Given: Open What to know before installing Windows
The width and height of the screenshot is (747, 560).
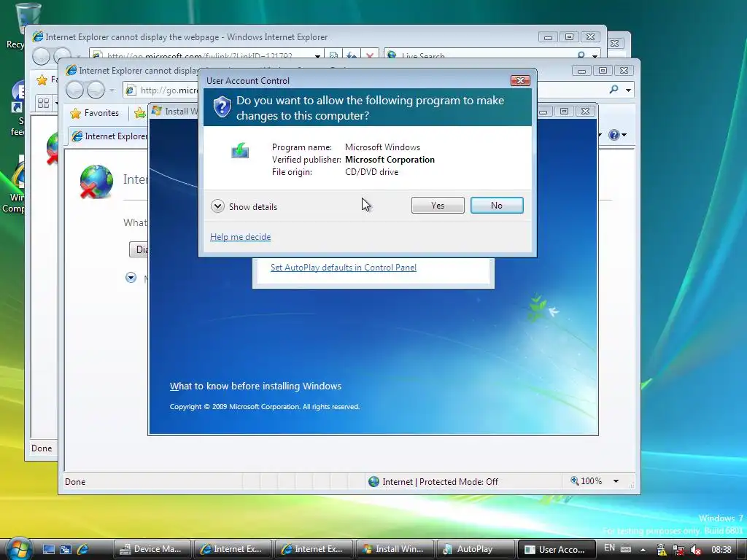Looking at the screenshot, I should pos(255,386).
